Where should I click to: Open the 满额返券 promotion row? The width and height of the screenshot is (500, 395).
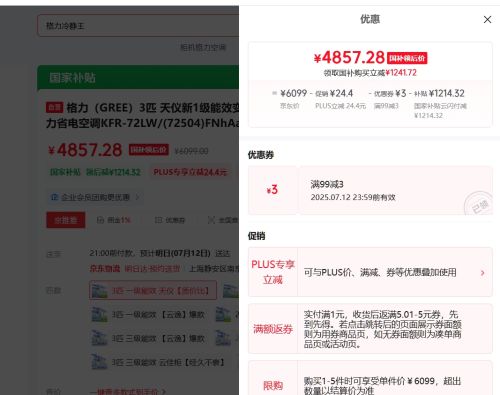click(370, 329)
